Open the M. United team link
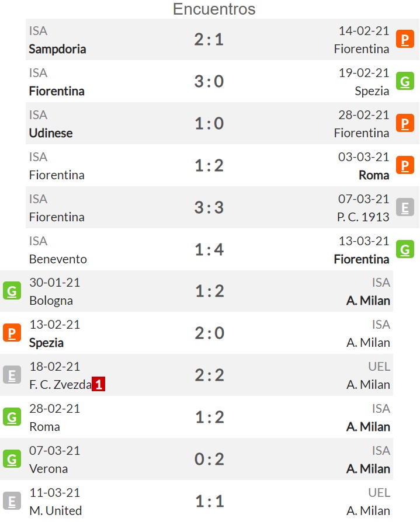The width and height of the screenshot is (420, 522). coord(55,511)
